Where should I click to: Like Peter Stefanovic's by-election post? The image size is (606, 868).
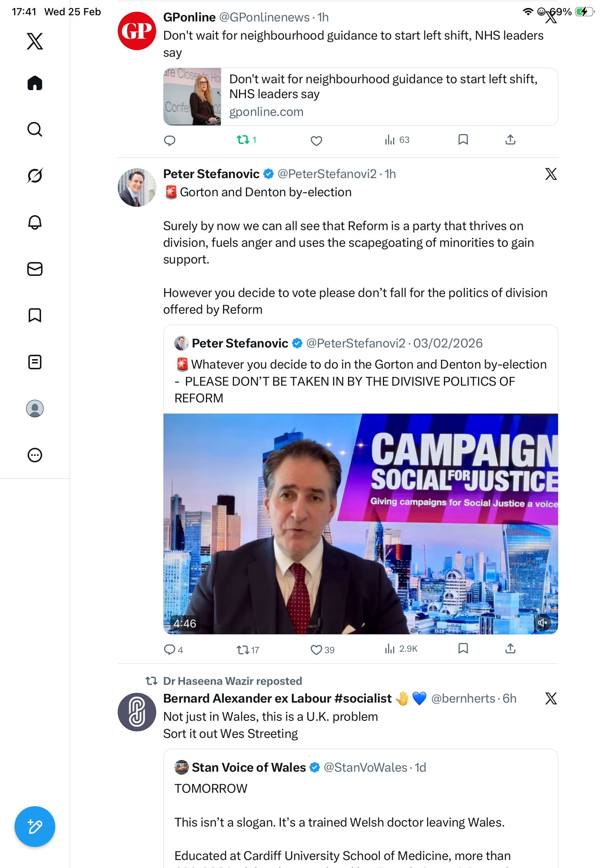(316, 650)
